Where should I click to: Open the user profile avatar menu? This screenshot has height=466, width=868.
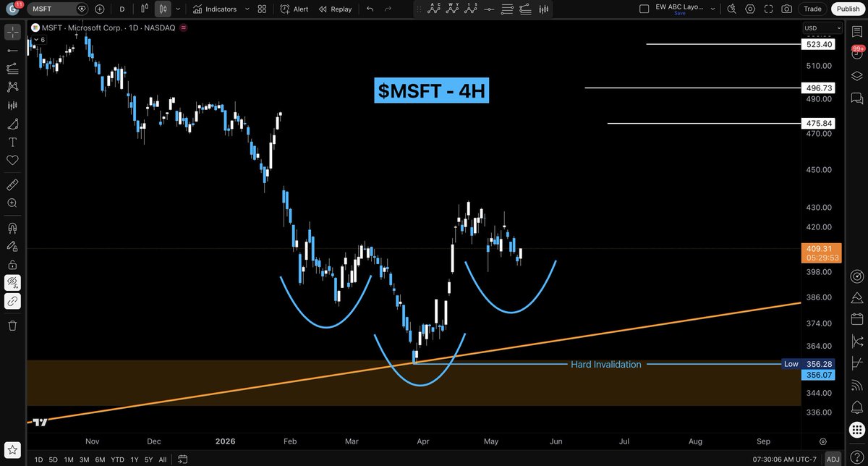pos(12,9)
